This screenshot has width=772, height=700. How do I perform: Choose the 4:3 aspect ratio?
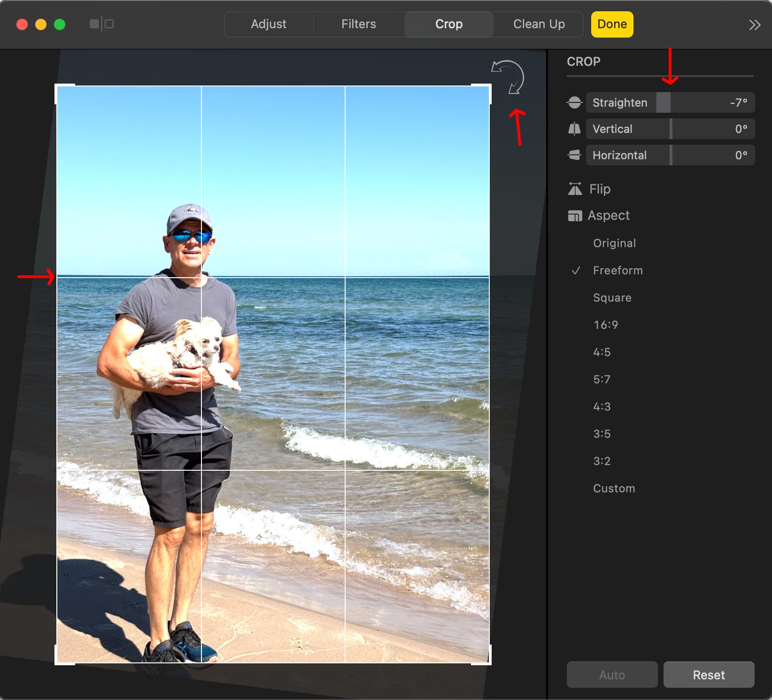click(602, 406)
